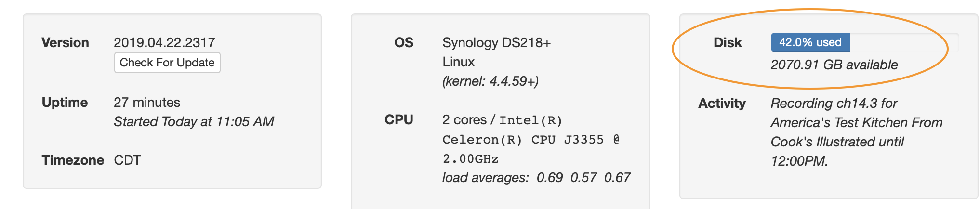Click the kernel 4.4.59+ text
The width and height of the screenshot is (980, 209).
tap(490, 81)
